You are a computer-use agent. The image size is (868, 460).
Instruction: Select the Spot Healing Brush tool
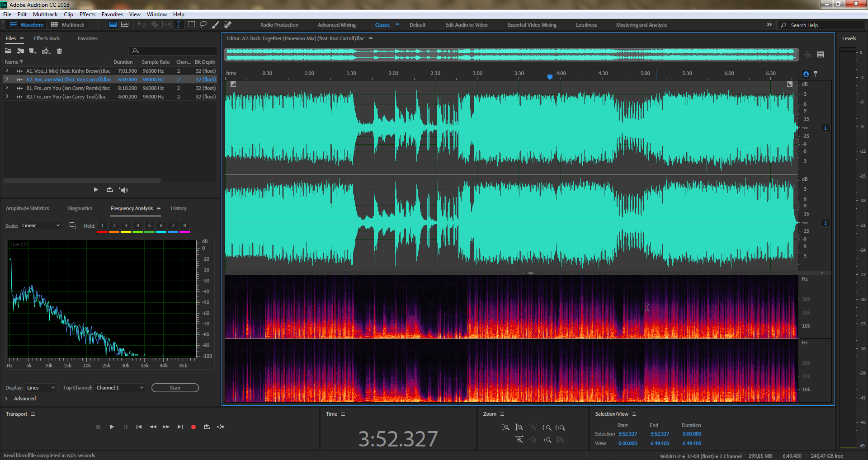228,25
